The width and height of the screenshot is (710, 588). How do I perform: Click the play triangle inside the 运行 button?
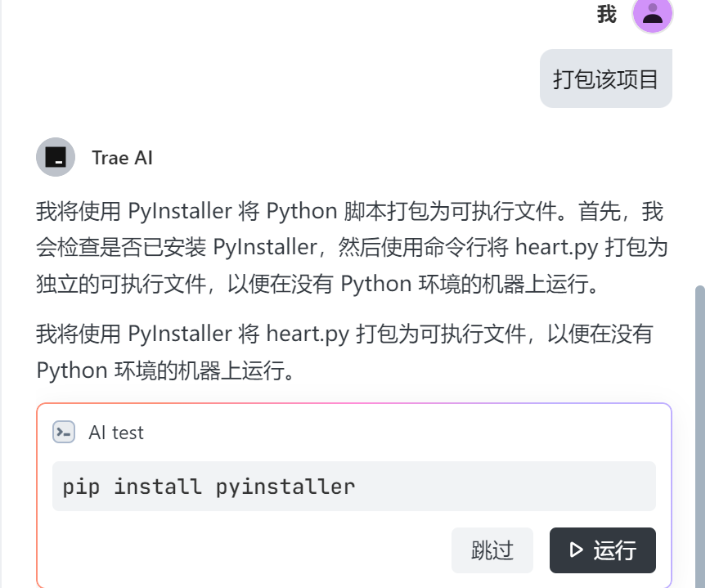click(577, 550)
